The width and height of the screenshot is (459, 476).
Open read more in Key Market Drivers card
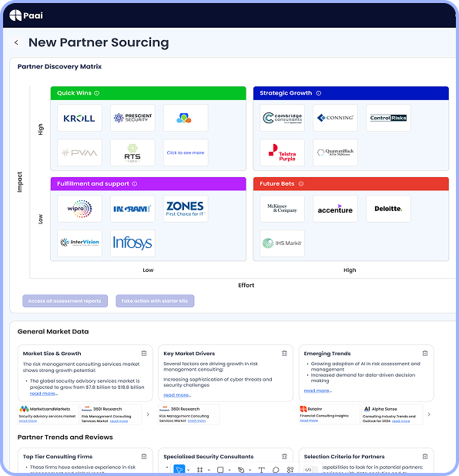(177, 395)
